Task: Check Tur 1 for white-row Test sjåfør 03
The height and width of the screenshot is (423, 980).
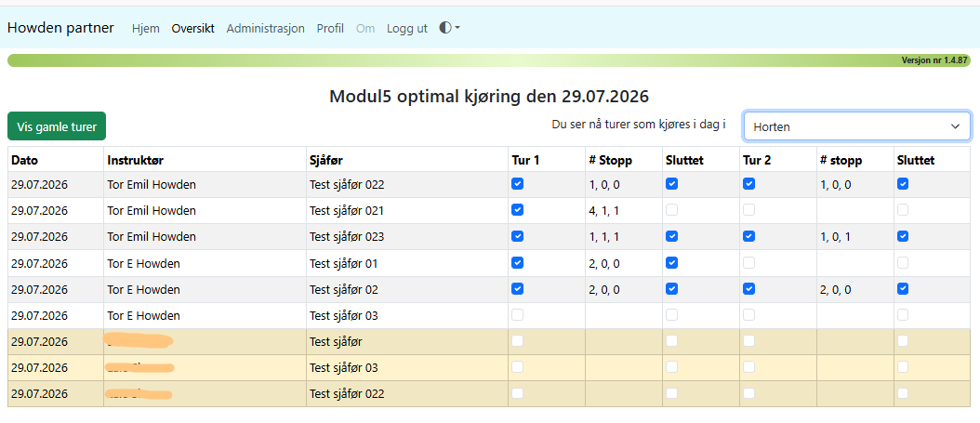Action: coord(518,315)
